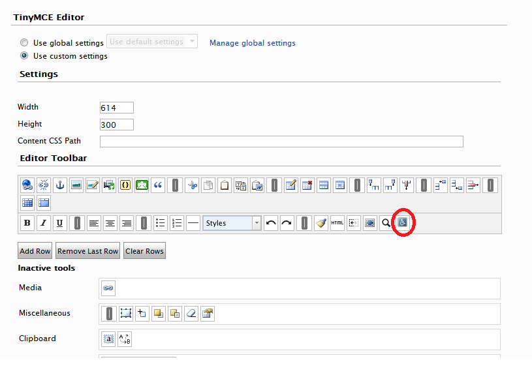Click the blockquote quotation mark icon

[158, 185]
